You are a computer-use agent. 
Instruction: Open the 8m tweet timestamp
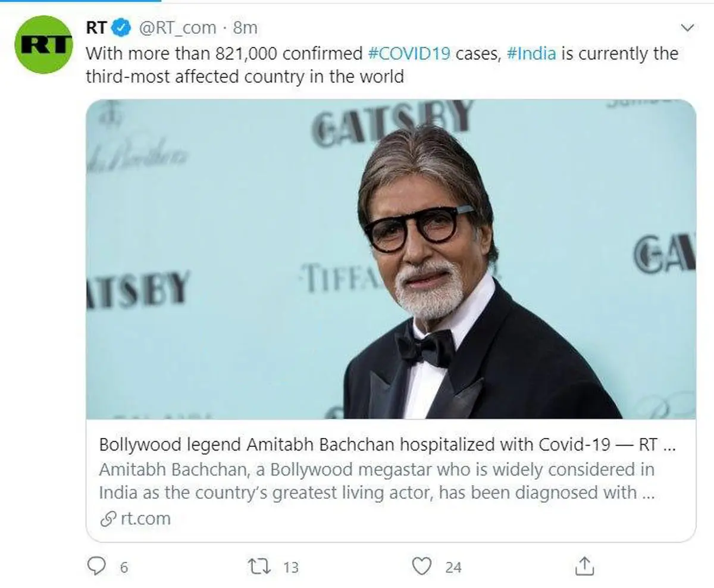point(245,27)
